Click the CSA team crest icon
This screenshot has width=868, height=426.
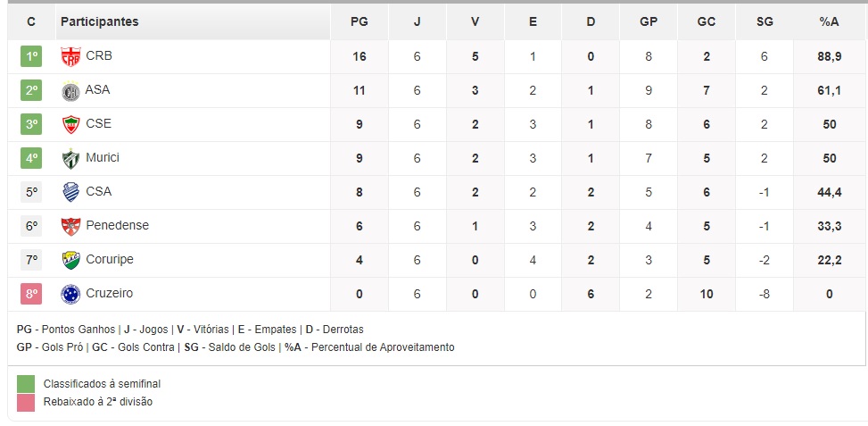click(x=70, y=192)
